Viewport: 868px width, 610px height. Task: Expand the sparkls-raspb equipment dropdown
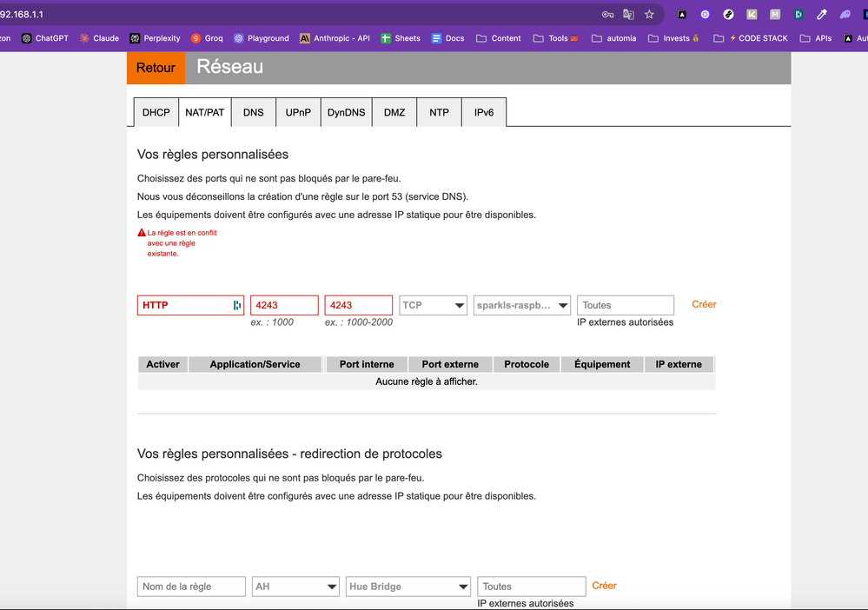point(521,305)
